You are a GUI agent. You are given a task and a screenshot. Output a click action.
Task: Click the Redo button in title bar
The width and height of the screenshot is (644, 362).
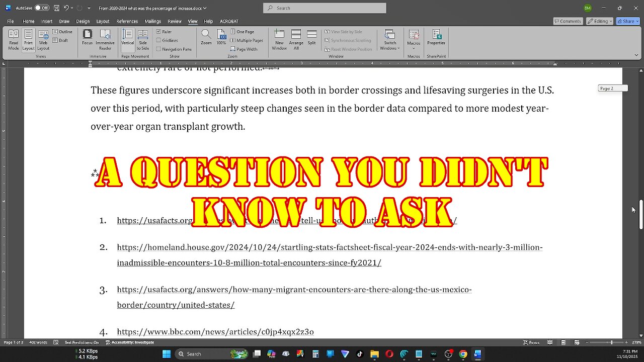point(79,8)
